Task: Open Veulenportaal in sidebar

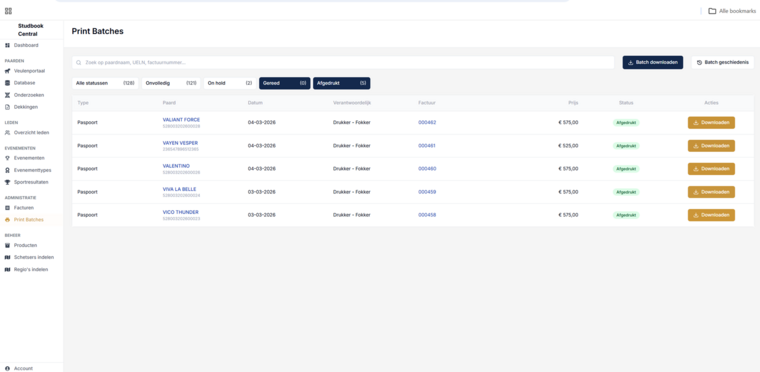Action: tap(29, 71)
